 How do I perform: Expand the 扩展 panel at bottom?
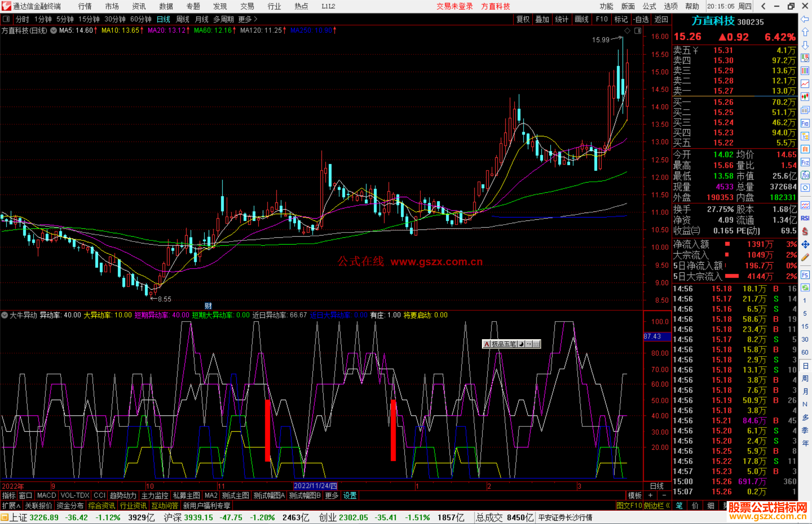pos(11,506)
